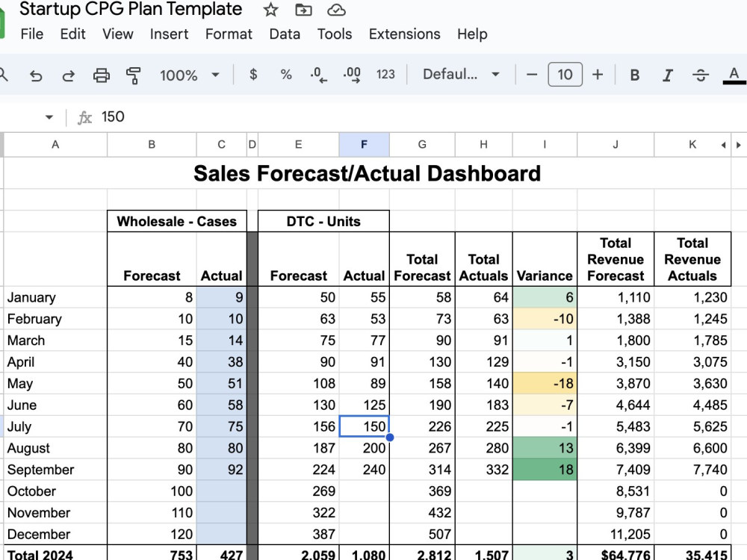The height and width of the screenshot is (560, 747).
Task: Click total revenue forecast $64,776
Action: (x=616, y=554)
